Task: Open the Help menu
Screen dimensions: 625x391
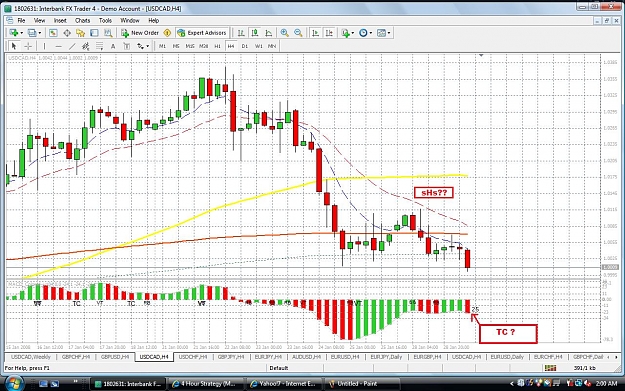Action: [x=153, y=20]
